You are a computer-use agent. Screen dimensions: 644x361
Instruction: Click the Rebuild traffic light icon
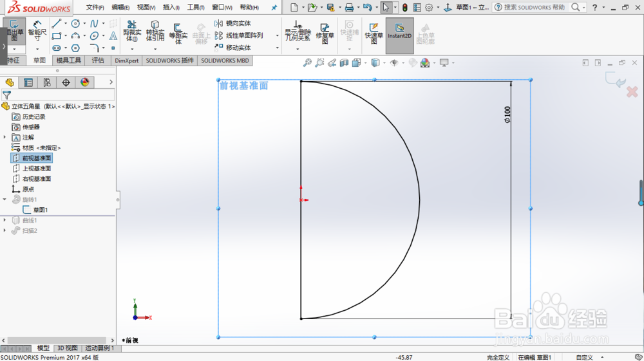click(404, 7)
